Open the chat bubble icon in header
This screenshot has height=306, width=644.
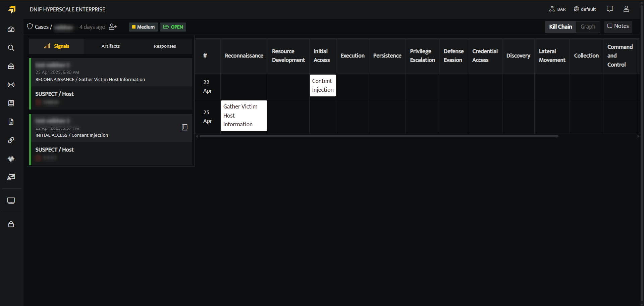tap(610, 9)
